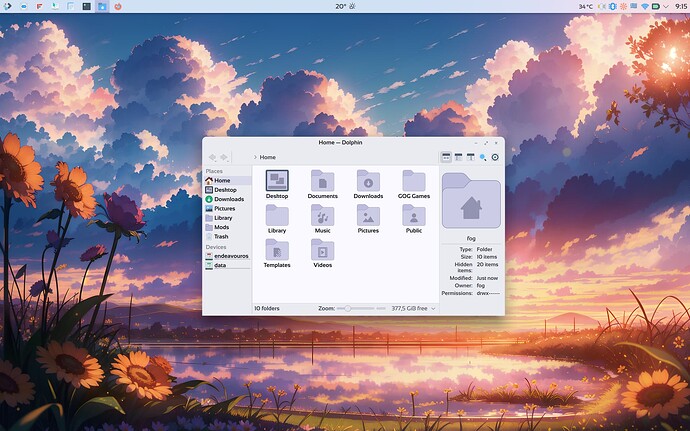Expand hidden system tray icons arrow
This screenshot has height=431, width=690.
pos(666,6)
